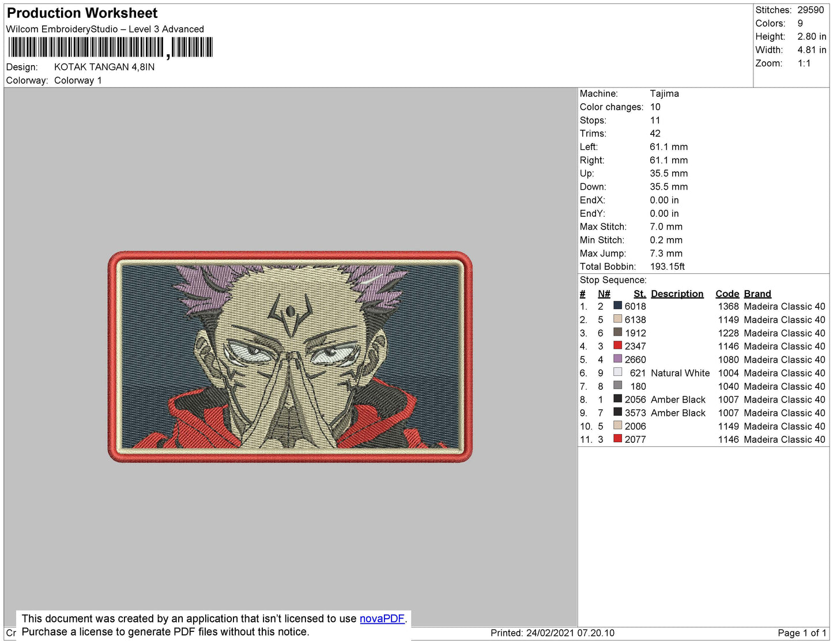This screenshot has width=833, height=644.
Task: Click the 'N#' column header
Action: (x=604, y=294)
